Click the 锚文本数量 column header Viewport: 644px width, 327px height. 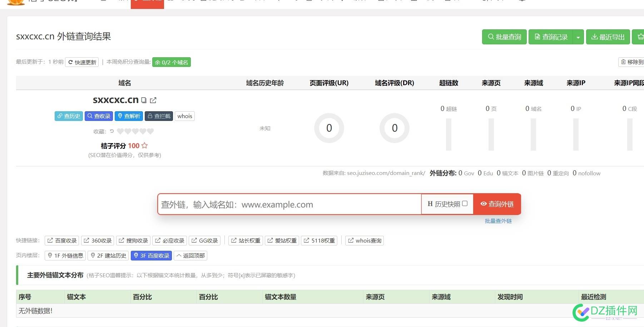click(x=281, y=297)
